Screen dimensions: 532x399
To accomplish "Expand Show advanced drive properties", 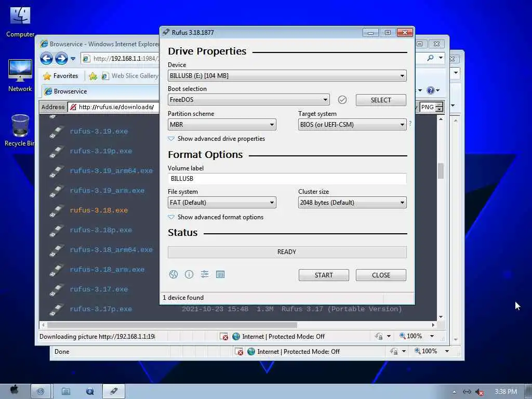I will pyautogui.click(x=217, y=139).
